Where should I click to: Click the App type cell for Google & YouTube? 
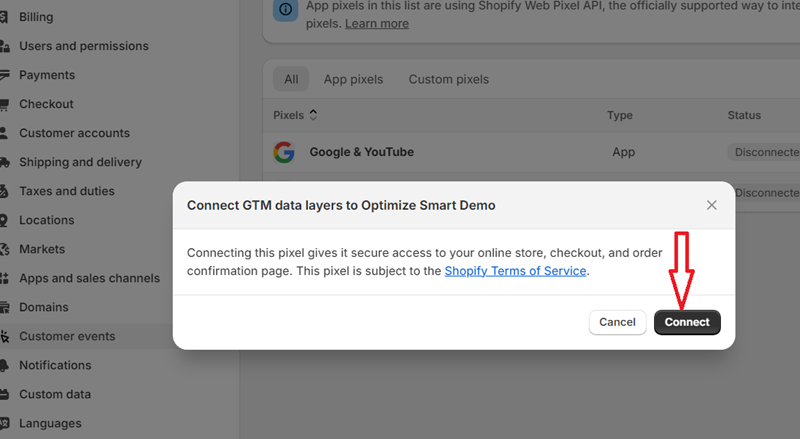[623, 152]
